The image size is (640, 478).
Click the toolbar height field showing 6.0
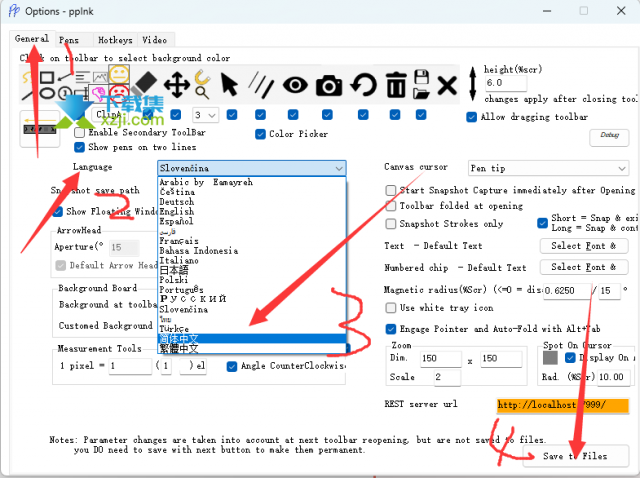pyautogui.click(x=506, y=83)
